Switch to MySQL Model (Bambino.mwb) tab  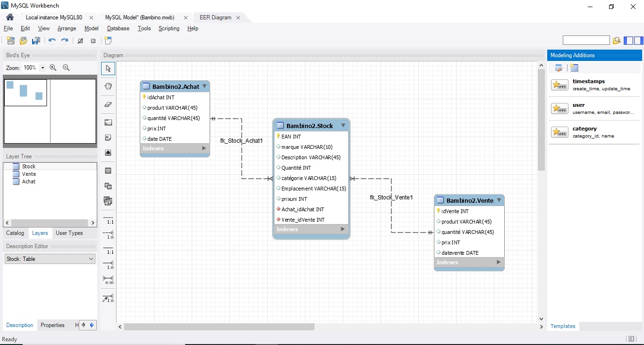pos(140,17)
